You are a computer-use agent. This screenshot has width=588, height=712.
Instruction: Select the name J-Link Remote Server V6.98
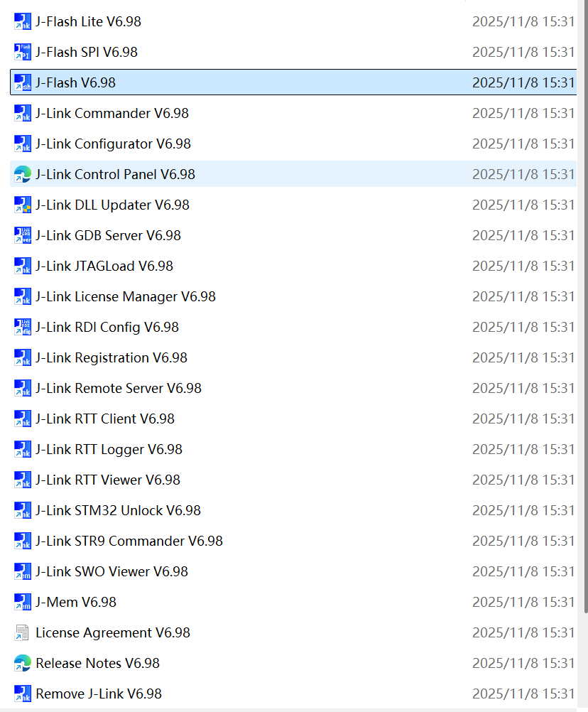[119, 388]
